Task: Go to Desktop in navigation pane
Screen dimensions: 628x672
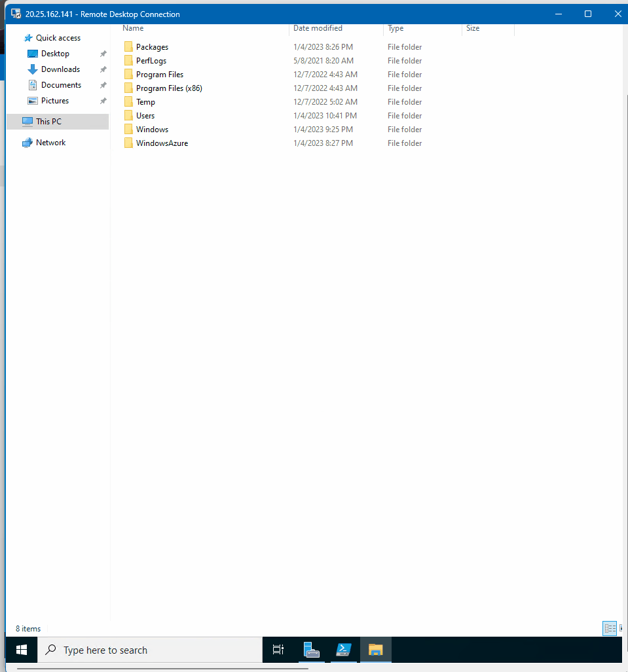Action: 55,54
